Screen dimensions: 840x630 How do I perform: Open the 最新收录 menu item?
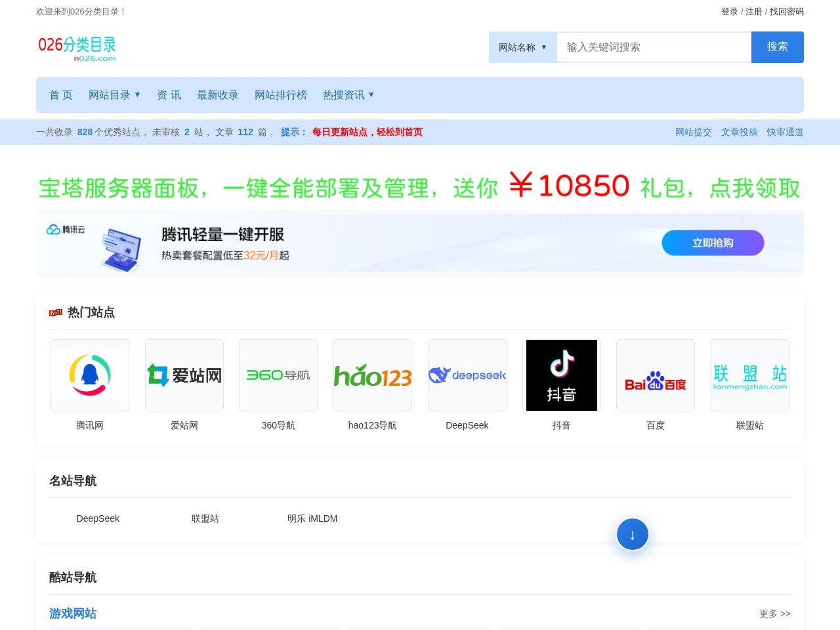coord(217,95)
